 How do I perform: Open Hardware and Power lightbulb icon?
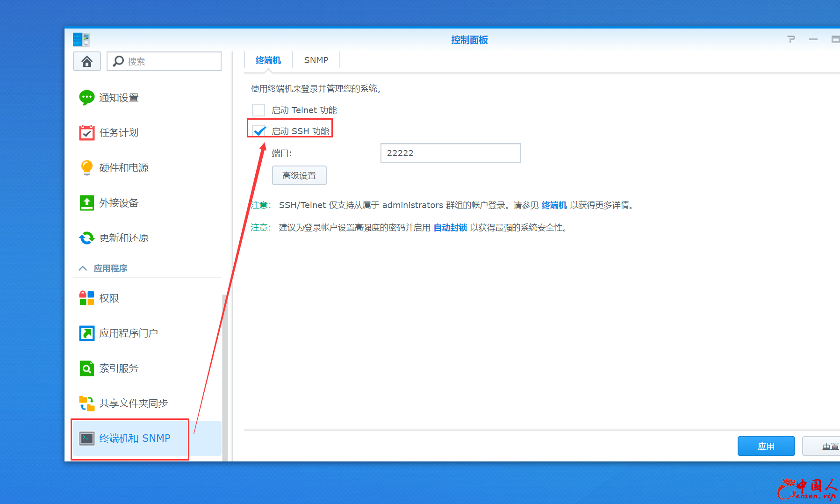[x=87, y=167]
